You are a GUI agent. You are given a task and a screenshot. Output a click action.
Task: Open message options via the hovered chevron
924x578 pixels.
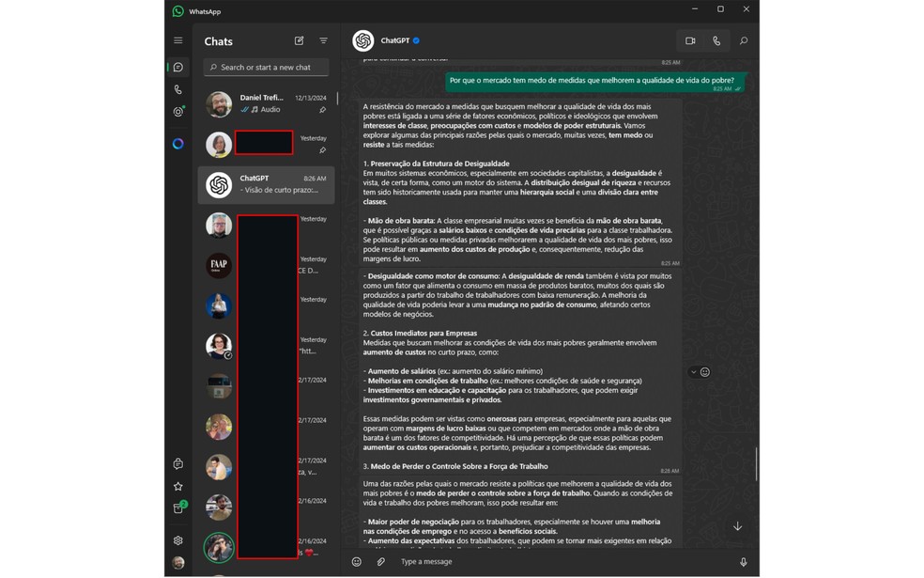[692, 372]
